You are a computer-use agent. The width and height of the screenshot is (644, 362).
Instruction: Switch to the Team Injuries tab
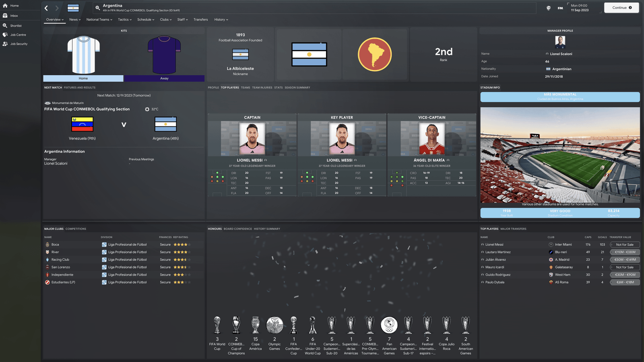click(x=262, y=88)
